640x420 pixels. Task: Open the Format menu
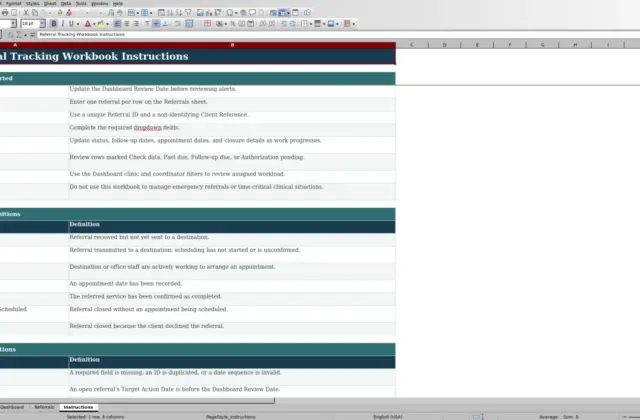(13, 3)
